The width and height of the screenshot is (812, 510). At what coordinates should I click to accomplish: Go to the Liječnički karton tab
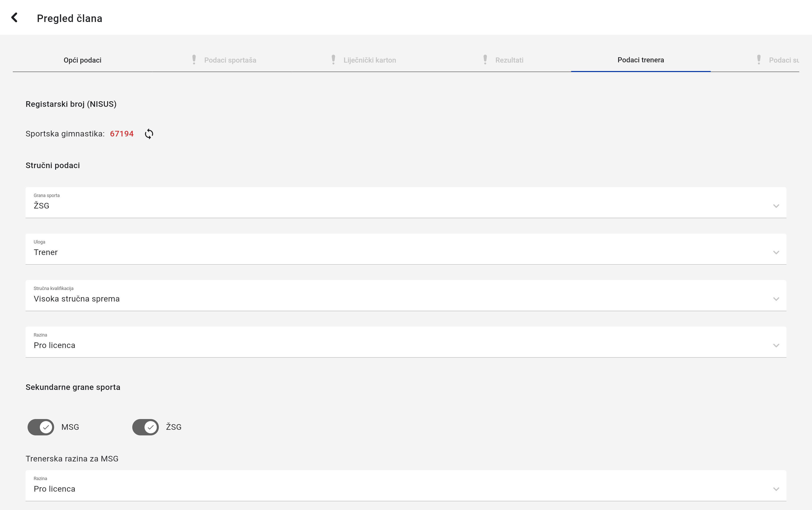(x=369, y=60)
